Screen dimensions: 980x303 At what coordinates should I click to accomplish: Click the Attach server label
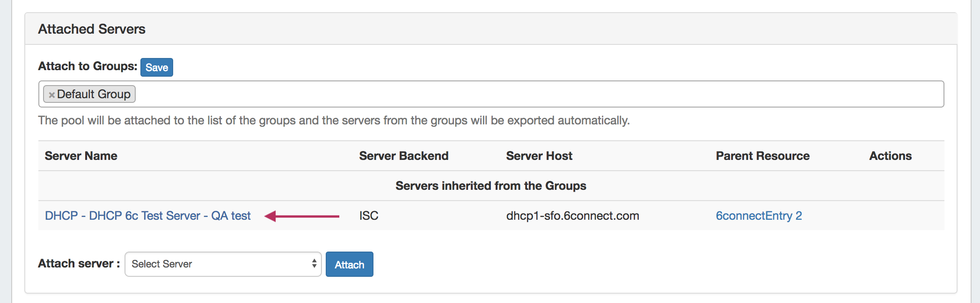[x=79, y=264]
